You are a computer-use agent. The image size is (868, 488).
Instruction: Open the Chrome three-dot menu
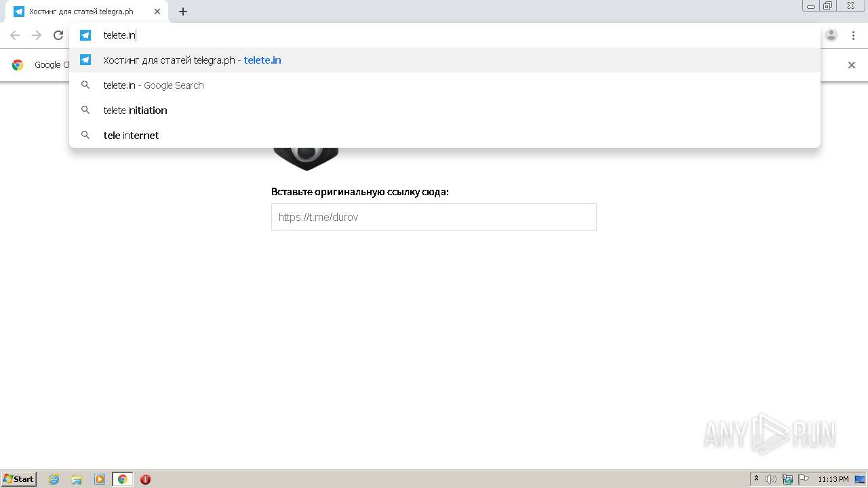[x=853, y=35]
